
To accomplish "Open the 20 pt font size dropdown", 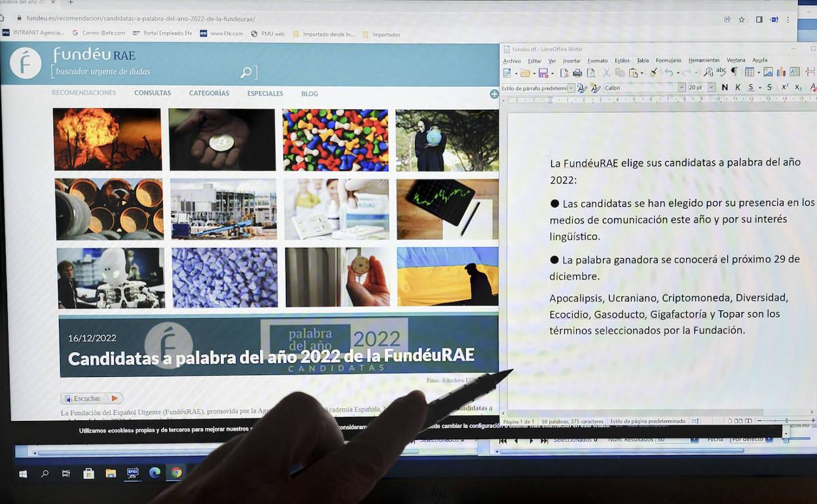I will (711, 88).
